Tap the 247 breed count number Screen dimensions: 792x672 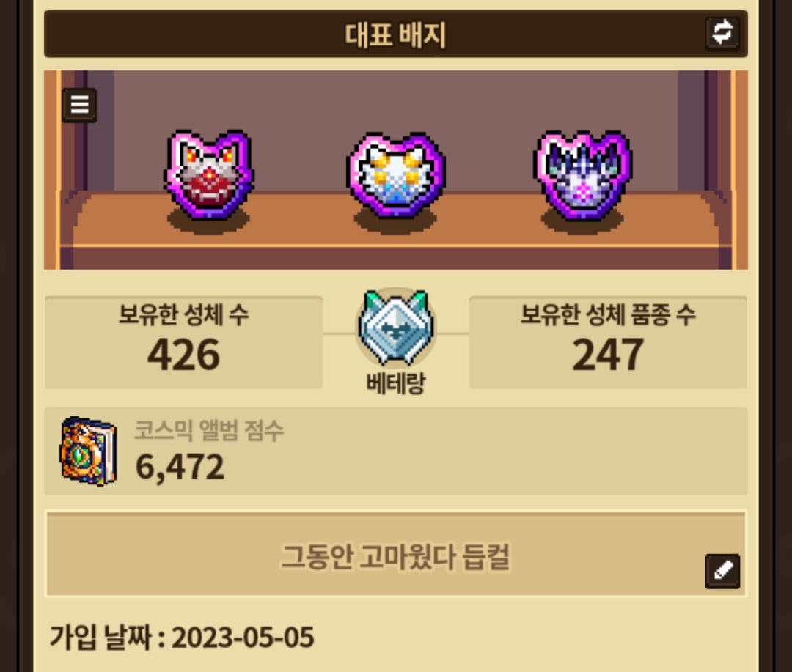pos(608,355)
